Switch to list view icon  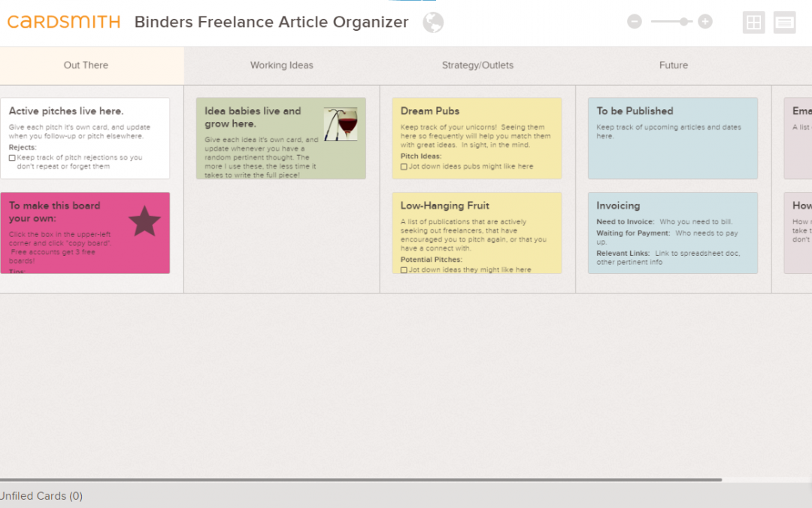point(784,23)
